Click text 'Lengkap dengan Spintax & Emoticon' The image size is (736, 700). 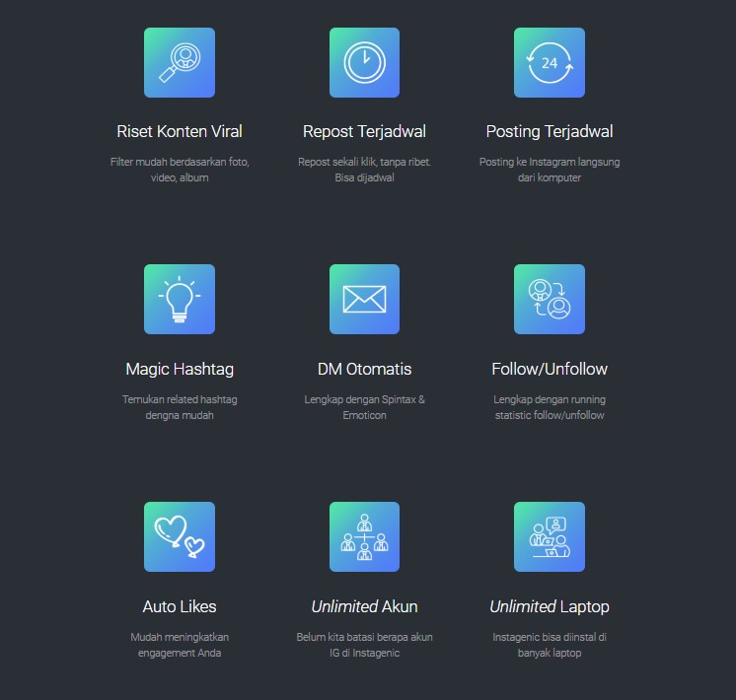(x=364, y=407)
